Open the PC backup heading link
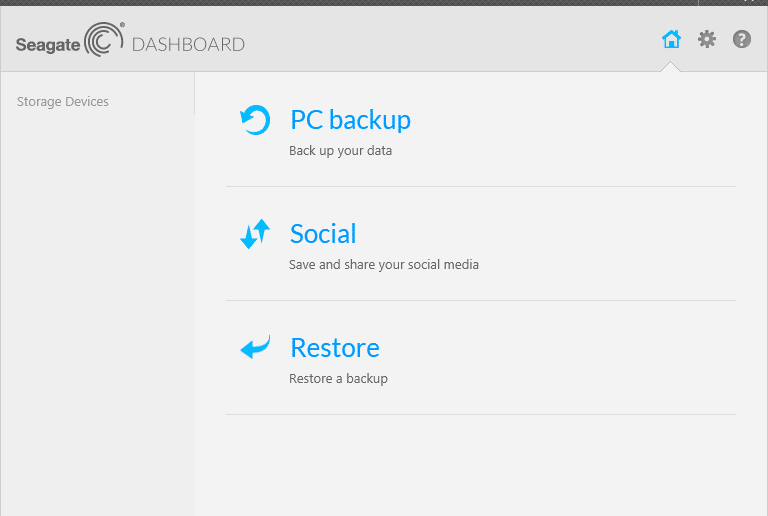 point(350,120)
